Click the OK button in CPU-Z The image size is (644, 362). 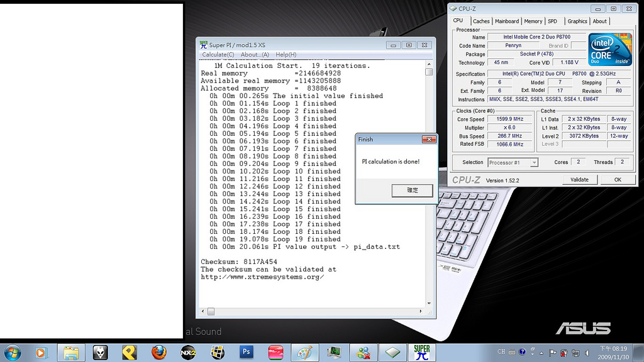point(618,180)
